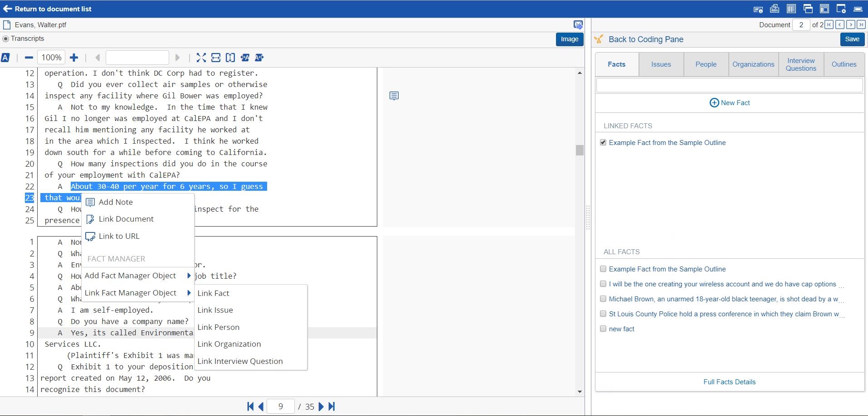Click the note icon beside the transcript
This screenshot has width=868, height=416.
[x=394, y=96]
